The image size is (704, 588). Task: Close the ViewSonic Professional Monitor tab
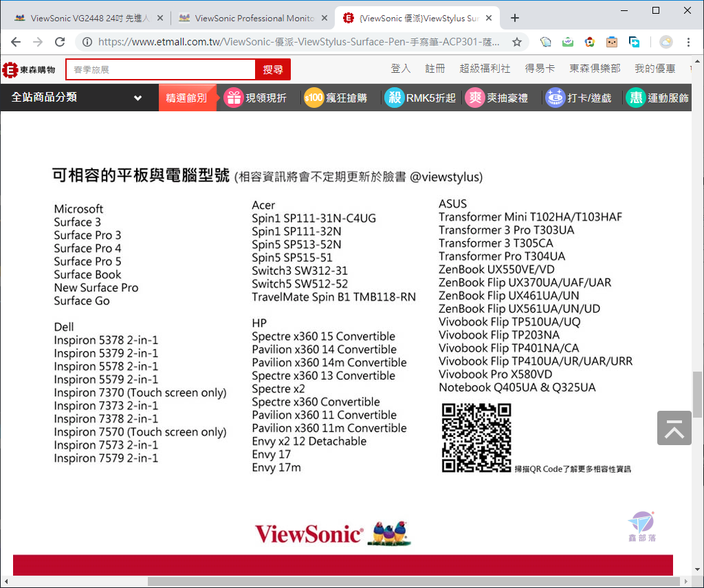pos(324,18)
